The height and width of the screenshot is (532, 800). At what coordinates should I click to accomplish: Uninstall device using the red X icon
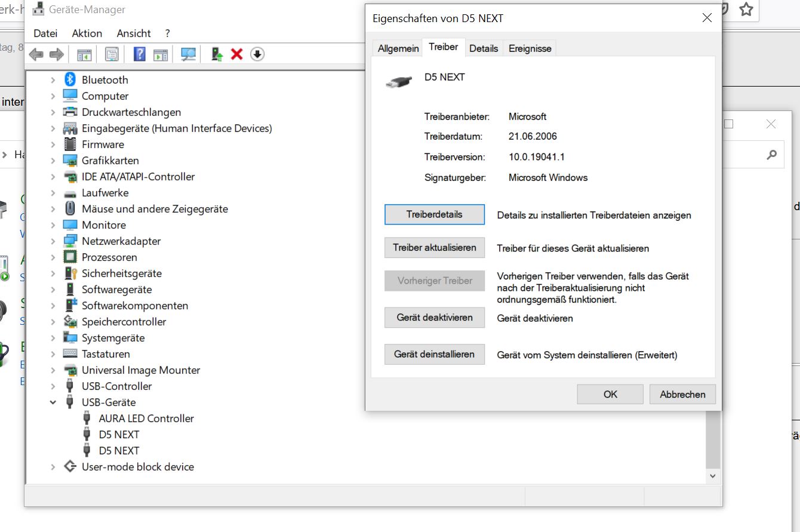point(236,54)
